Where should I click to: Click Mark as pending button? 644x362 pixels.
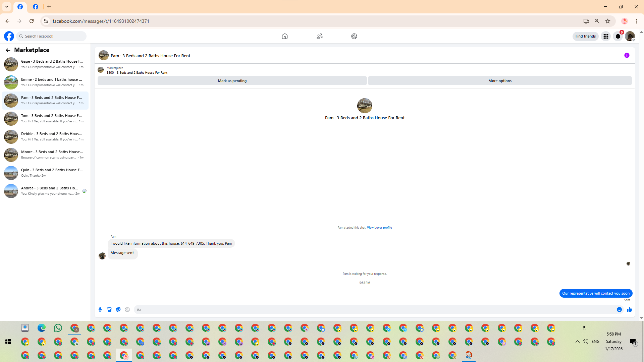click(232, 81)
